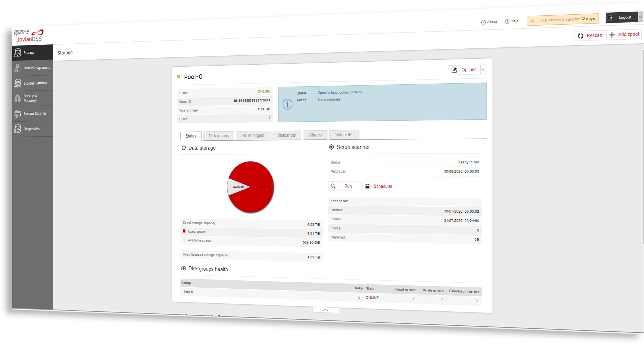Open the Snapshots tab

click(286, 135)
